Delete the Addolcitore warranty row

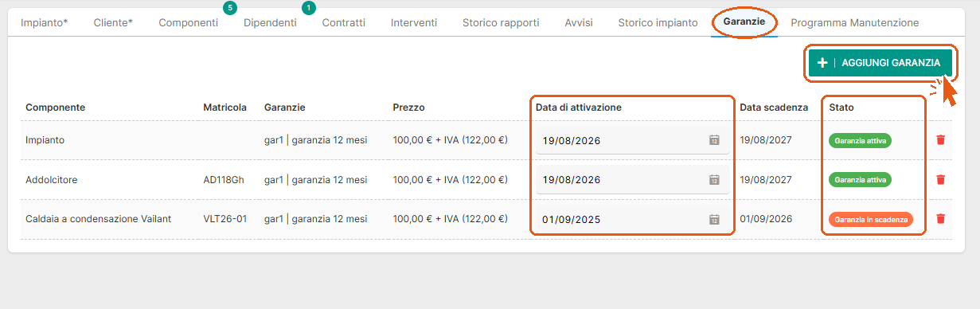click(x=940, y=179)
